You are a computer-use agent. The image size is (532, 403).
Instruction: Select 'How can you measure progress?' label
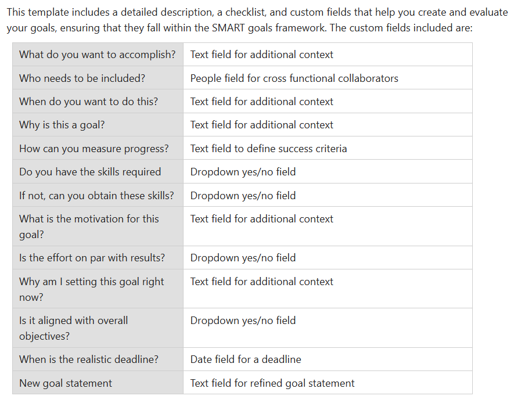[94, 149]
